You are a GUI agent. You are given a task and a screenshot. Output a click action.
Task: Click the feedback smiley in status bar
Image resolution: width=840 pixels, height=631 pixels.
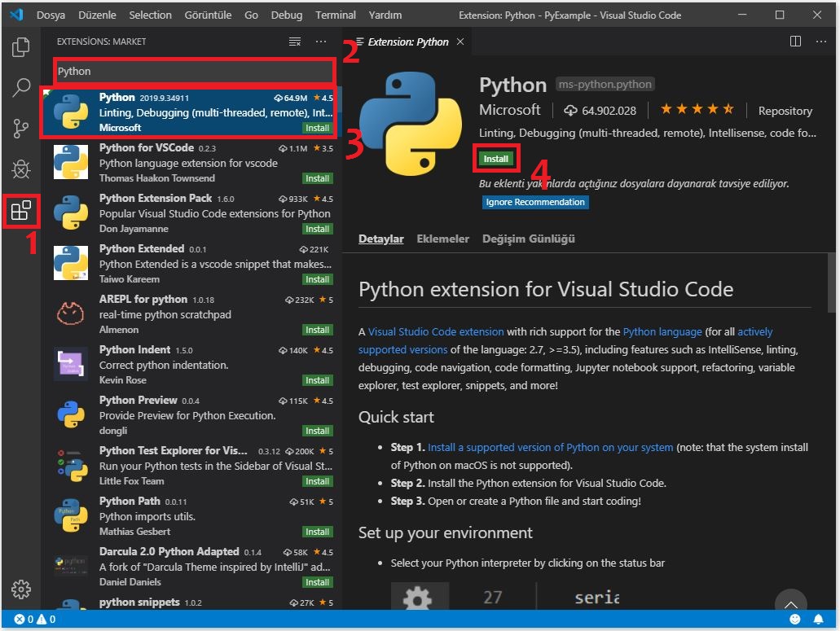click(x=795, y=620)
